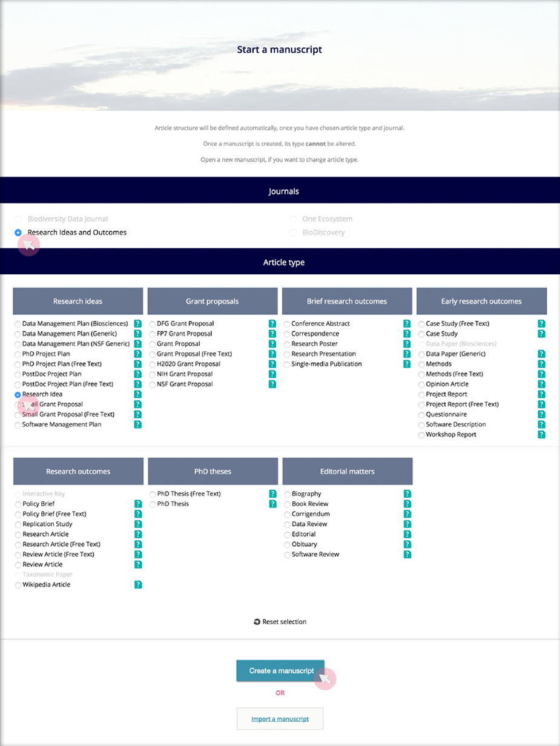Viewport: 560px width, 746px height.
Task: View help for Single-media Publication
Action: click(x=407, y=364)
